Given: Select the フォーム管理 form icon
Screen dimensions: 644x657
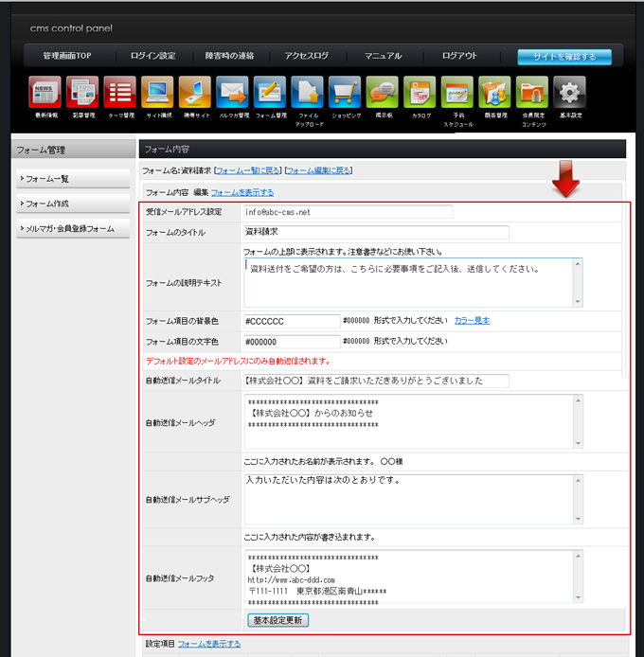Looking at the screenshot, I should pyautogui.click(x=270, y=93).
